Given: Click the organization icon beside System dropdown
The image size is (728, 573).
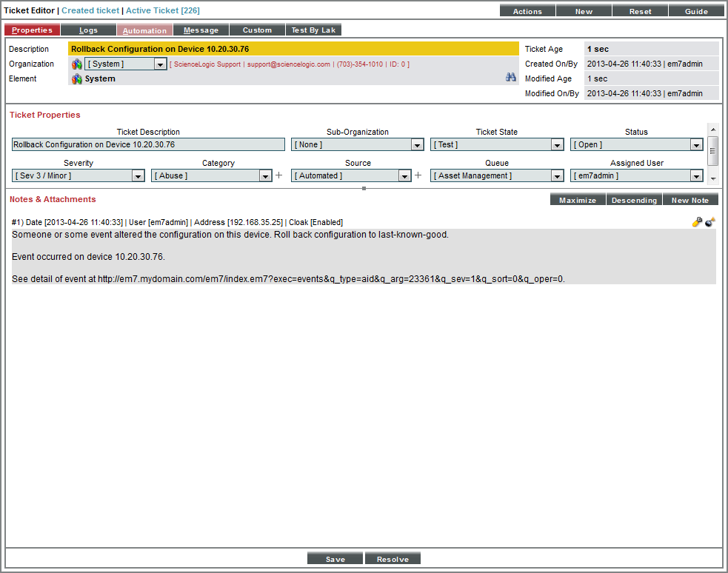Looking at the screenshot, I should coord(76,64).
